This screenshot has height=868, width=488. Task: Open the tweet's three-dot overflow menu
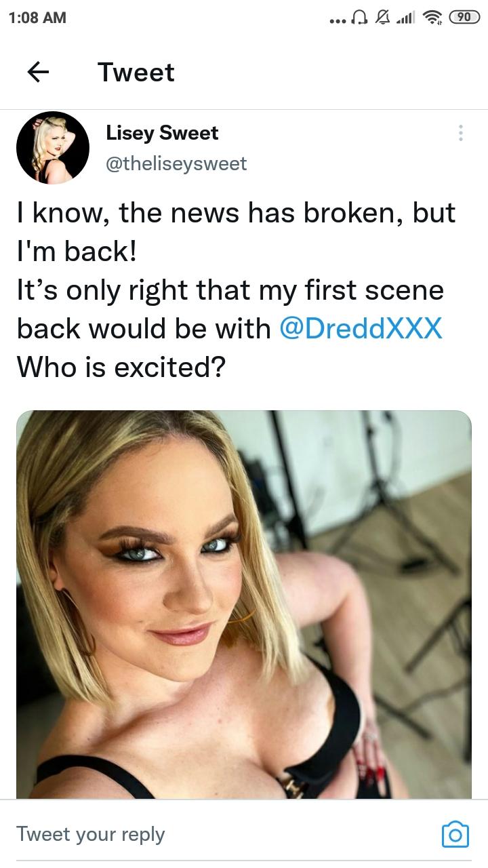click(461, 133)
